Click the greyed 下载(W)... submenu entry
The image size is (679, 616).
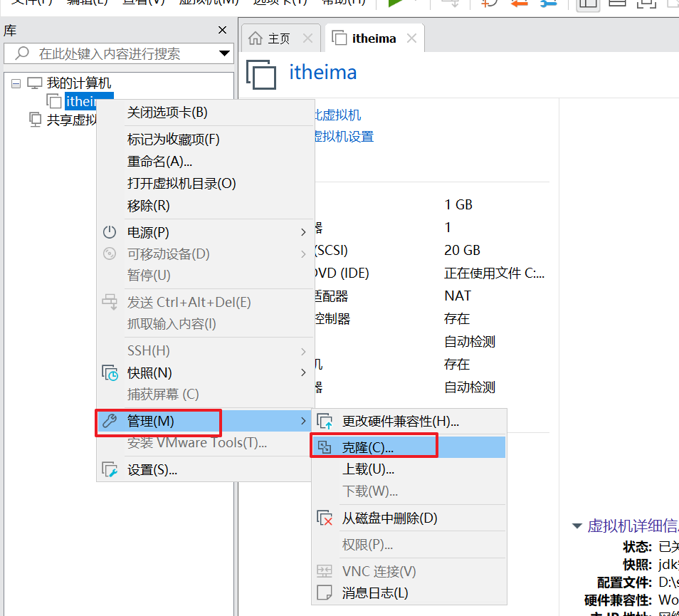[x=409, y=491]
